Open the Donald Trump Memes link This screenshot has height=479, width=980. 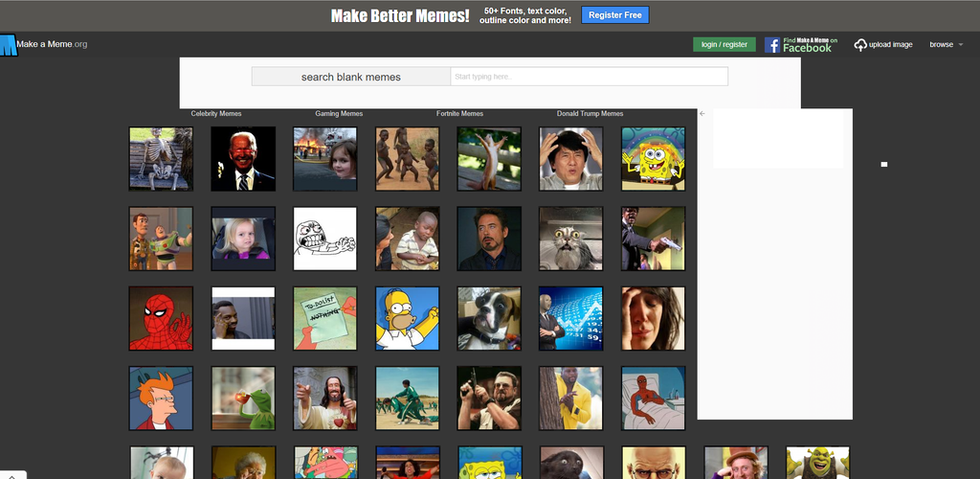590,114
